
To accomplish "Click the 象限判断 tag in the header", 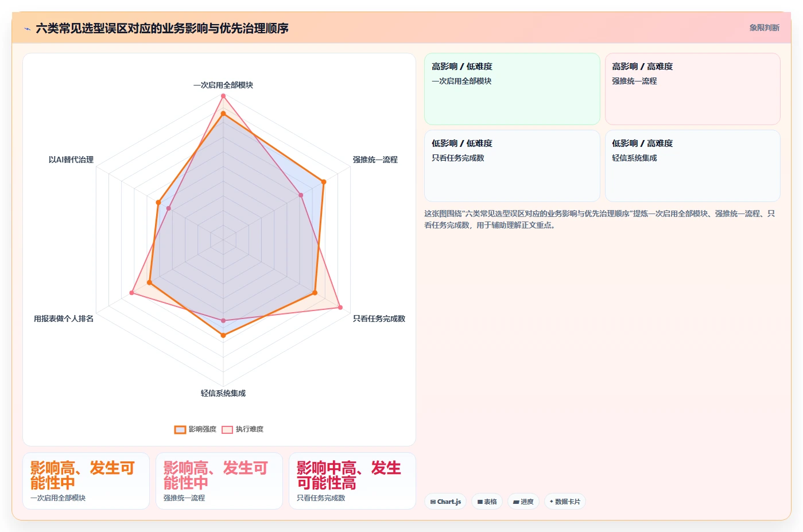I will (764, 28).
